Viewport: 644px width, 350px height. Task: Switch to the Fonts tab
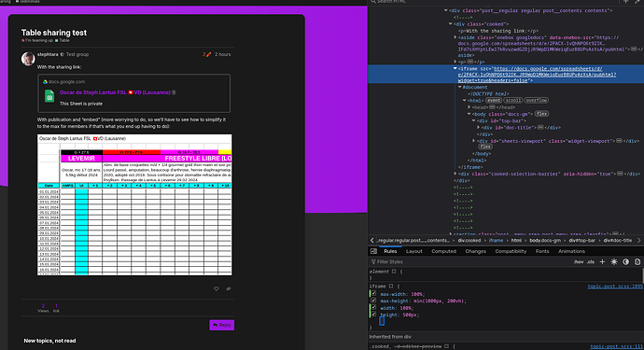tap(542, 251)
